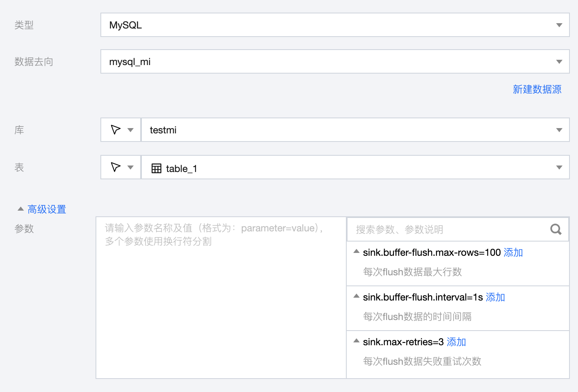This screenshot has width=578, height=392.
Task: Collapse the sink.buffer-flush.max-rows parameter triangle
Action: pyautogui.click(x=356, y=251)
